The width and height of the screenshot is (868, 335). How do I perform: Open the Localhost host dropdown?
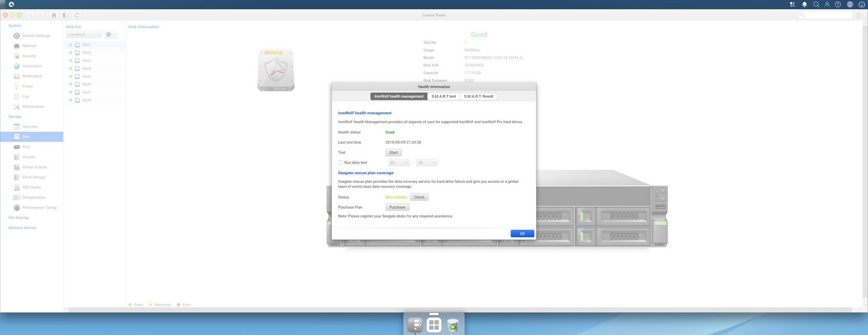point(84,34)
